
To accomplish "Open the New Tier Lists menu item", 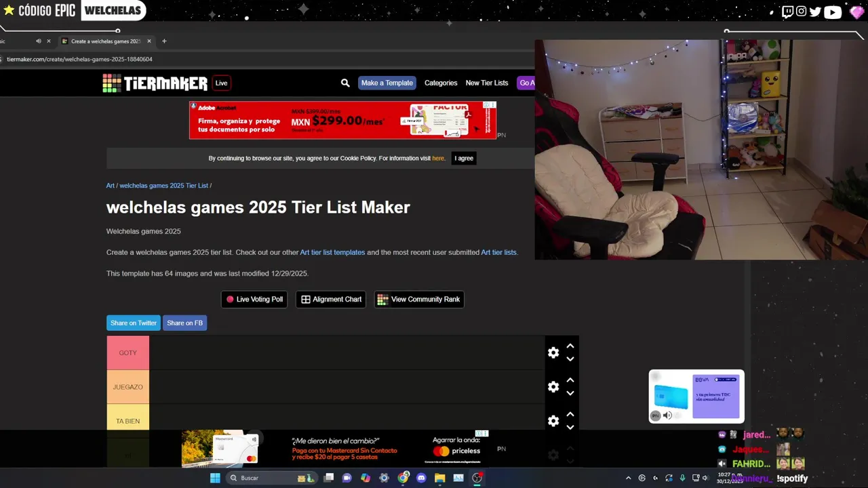I will [x=487, y=83].
